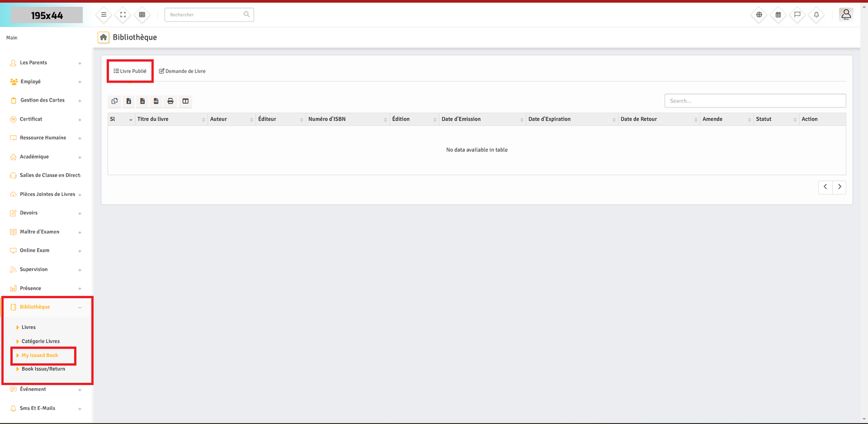Select the Livre Publié tab
The height and width of the screenshot is (424, 868).
point(130,71)
